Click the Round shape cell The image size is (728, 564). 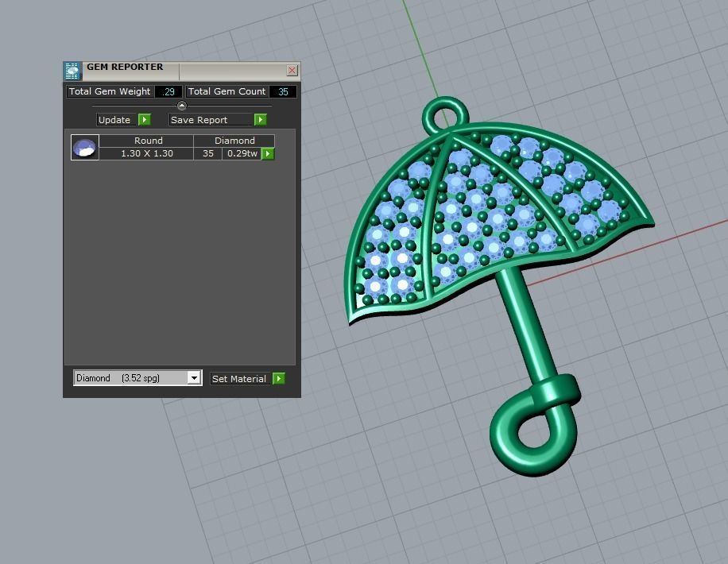[x=146, y=141]
